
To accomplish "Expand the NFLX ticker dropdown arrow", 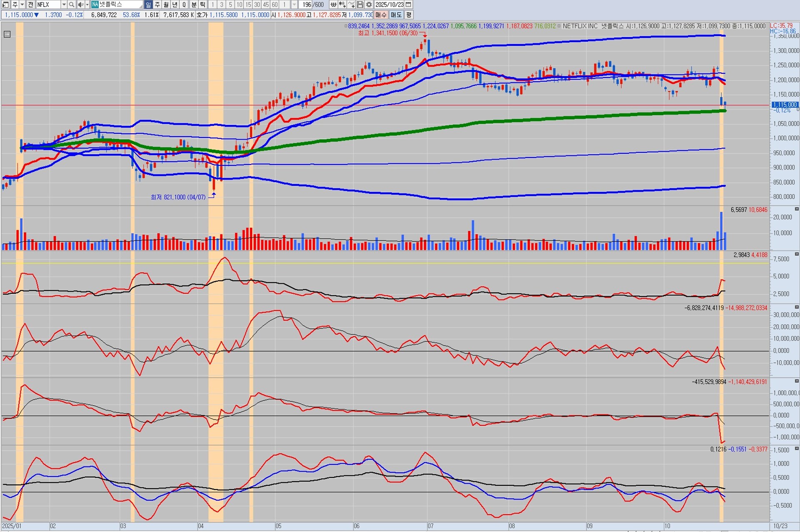I will point(64,5).
